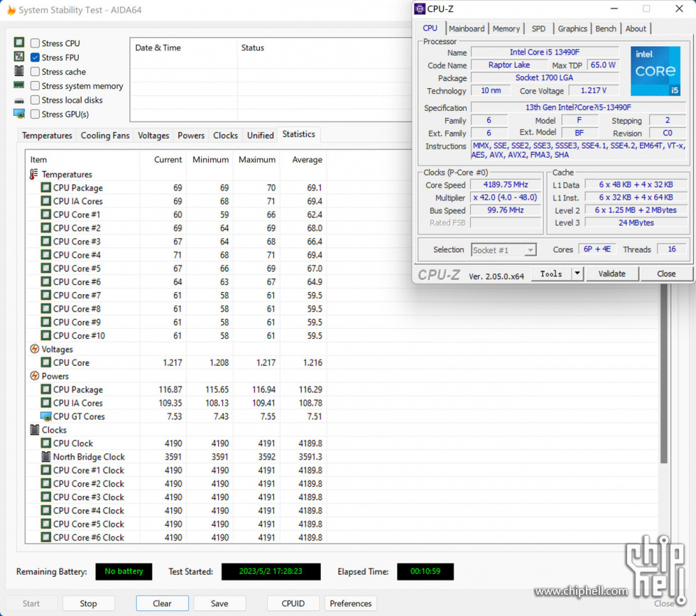Click the CPU Core #1 temperature icon
The image size is (696, 616).
45,215
